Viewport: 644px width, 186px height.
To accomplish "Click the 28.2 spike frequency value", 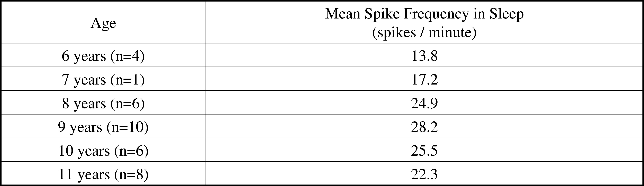I will click(424, 127).
